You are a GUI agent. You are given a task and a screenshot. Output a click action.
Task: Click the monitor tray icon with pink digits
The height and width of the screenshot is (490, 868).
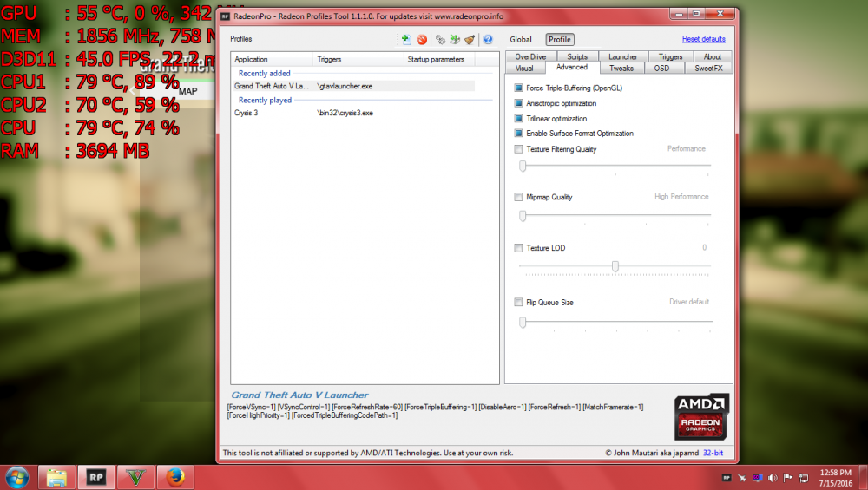757,478
